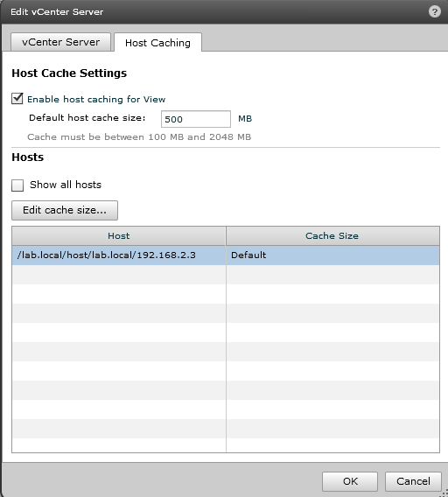Image resolution: width=448 pixels, height=497 pixels.
Task: Click the Default cache size cell
Action: point(332,255)
